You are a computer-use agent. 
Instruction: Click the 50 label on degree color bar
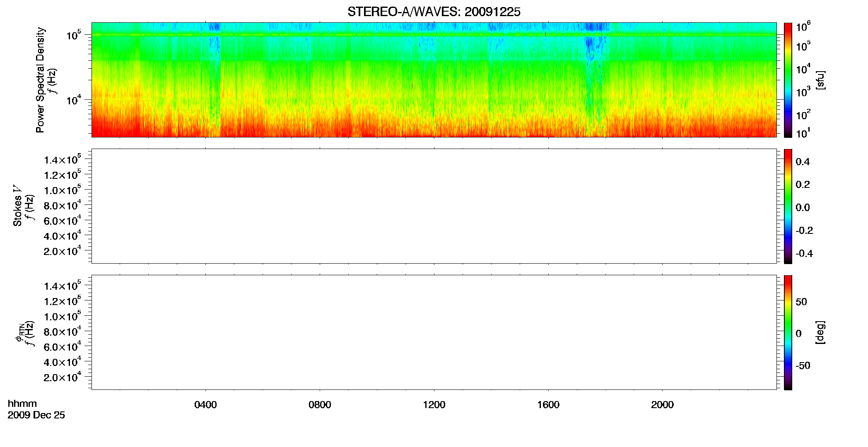pos(801,302)
